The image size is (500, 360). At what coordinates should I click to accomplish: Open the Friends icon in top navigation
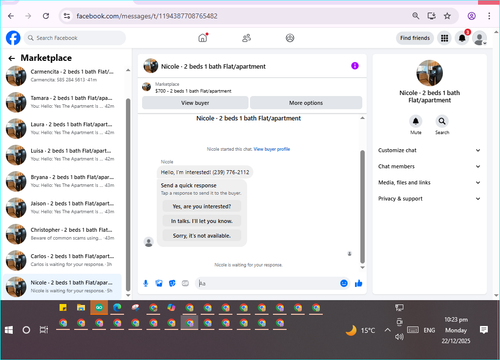pos(246,38)
